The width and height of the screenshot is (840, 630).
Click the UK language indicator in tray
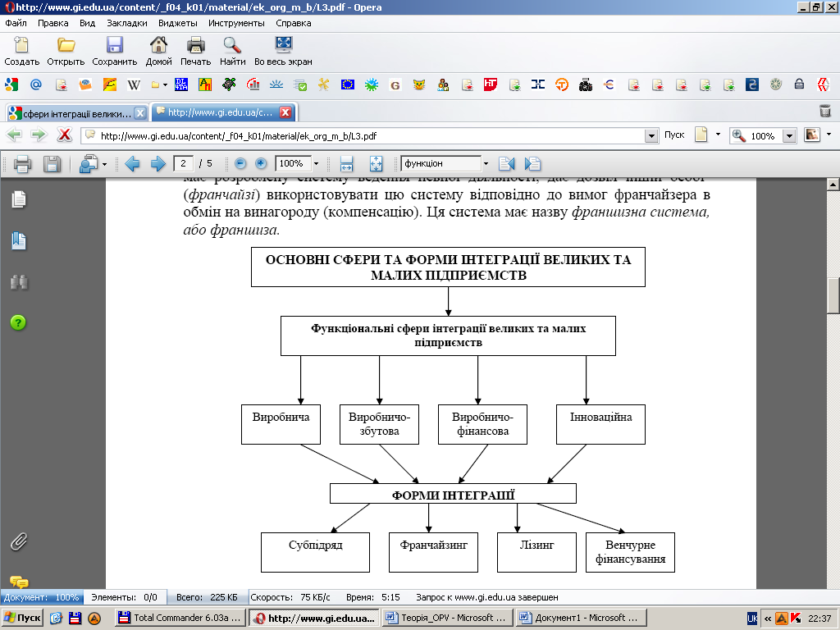point(752,619)
